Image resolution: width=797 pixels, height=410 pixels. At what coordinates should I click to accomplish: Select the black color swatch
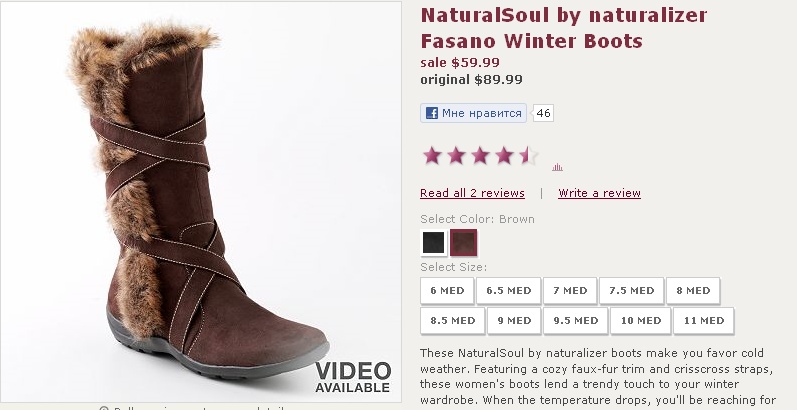[433, 242]
